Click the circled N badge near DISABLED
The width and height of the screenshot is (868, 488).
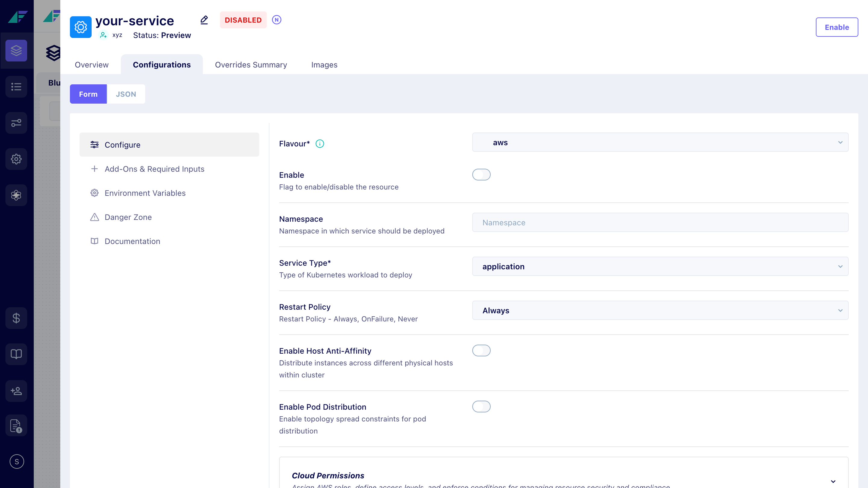[x=276, y=20]
